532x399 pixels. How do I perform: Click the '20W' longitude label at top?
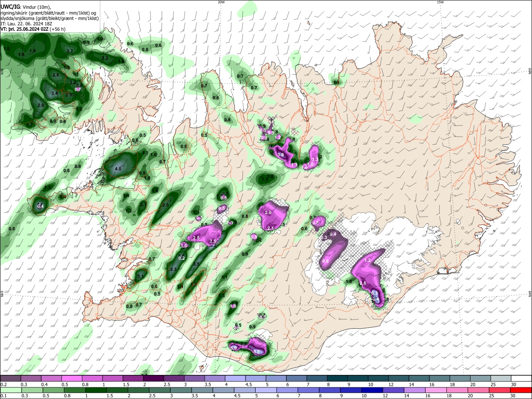[221, 2]
